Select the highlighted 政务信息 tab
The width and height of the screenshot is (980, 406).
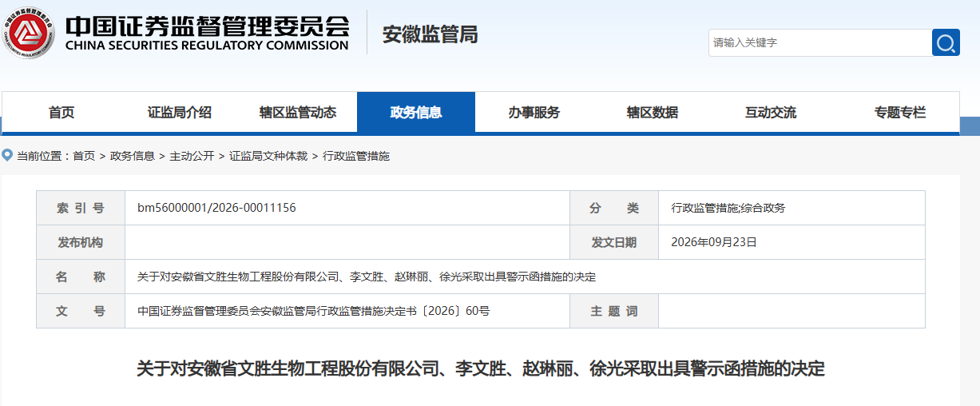[416, 113]
